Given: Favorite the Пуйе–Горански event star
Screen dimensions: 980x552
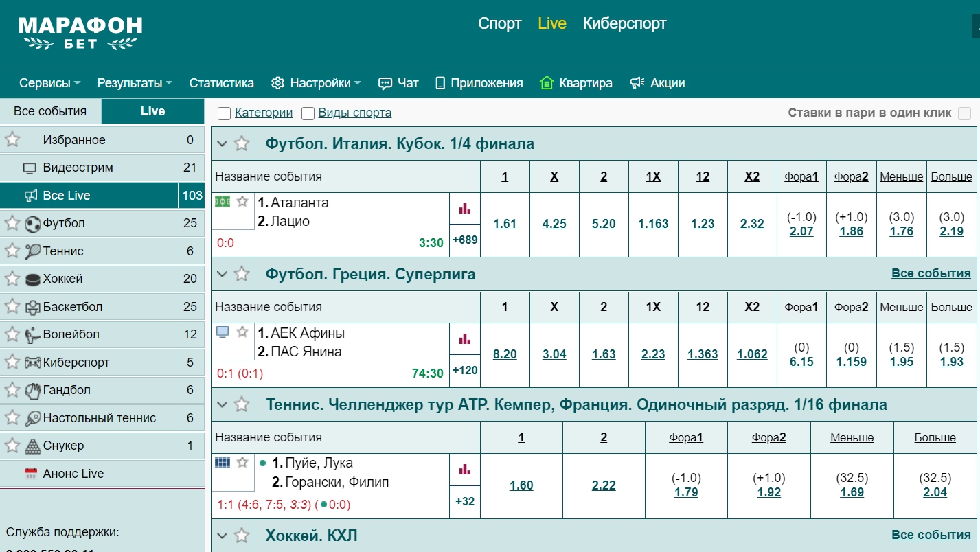Looking at the screenshot, I should pyautogui.click(x=242, y=462).
